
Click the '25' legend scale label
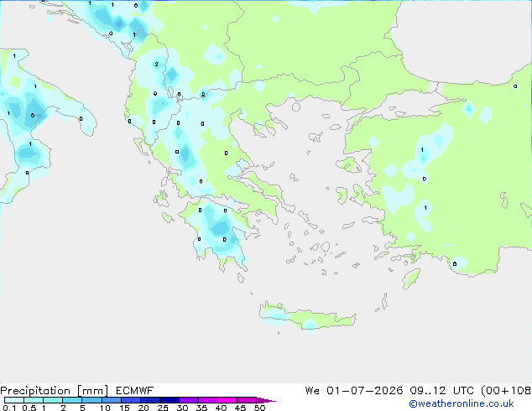(163, 408)
